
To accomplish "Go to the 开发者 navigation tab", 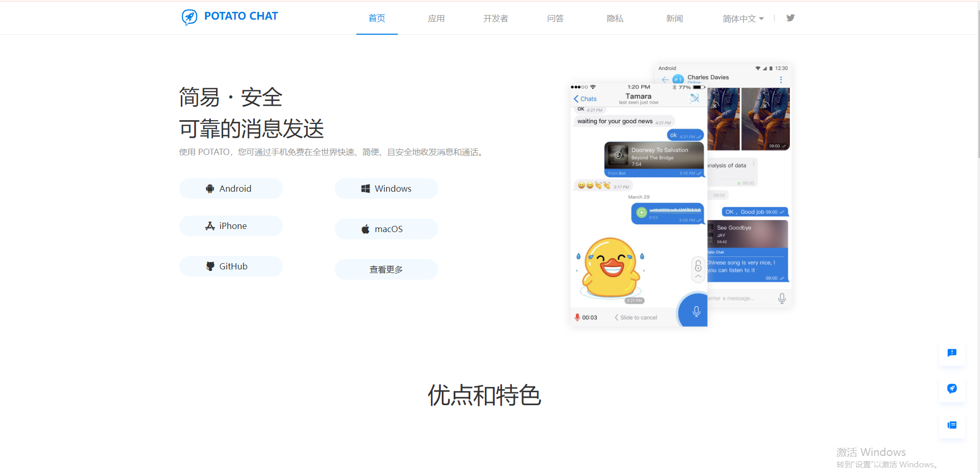I will pyautogui.click(x=496, y=18).
